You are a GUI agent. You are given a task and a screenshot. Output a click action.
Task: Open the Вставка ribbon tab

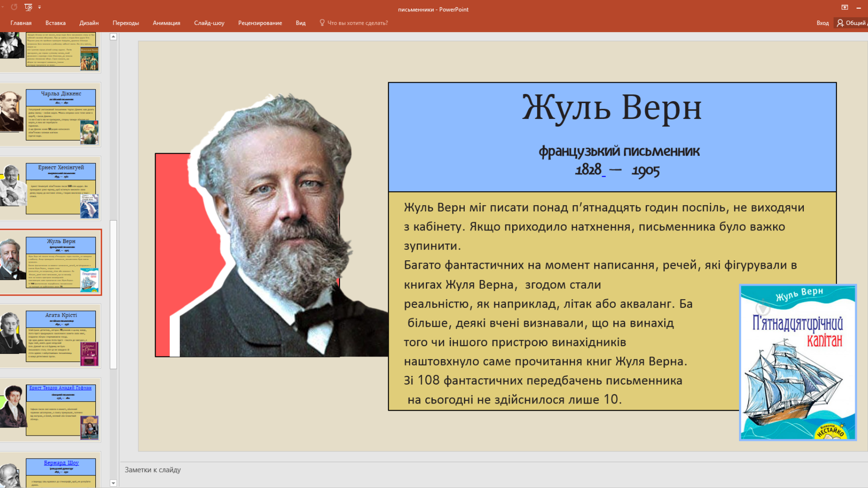55,23
